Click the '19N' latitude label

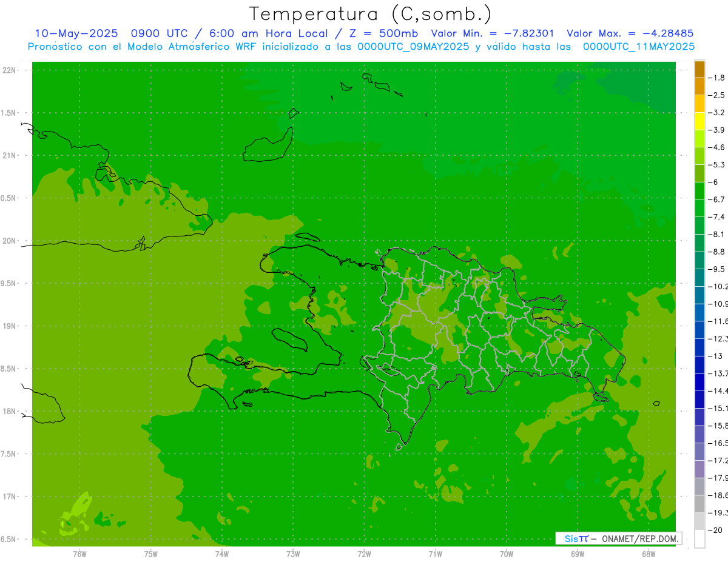coord(10,326)
